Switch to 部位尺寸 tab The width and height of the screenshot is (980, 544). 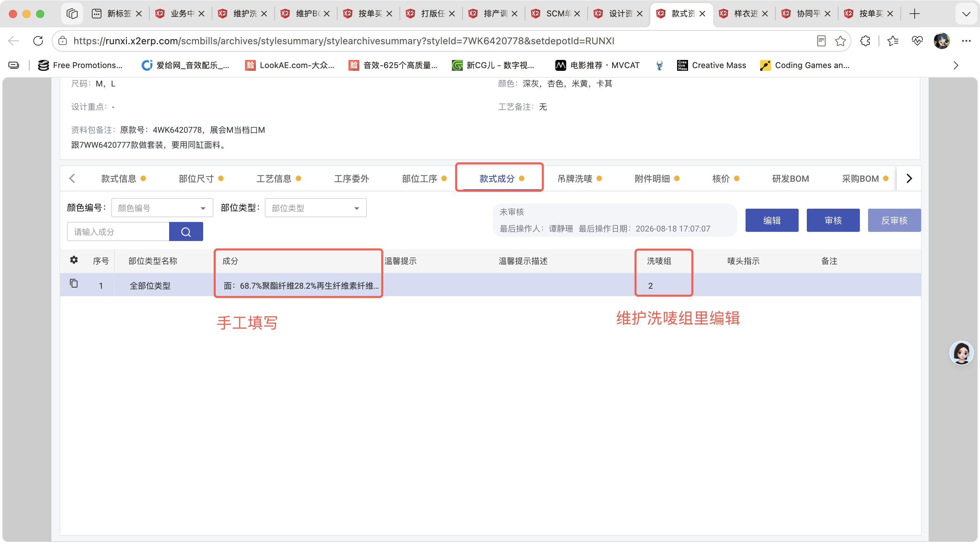(201, 178)
